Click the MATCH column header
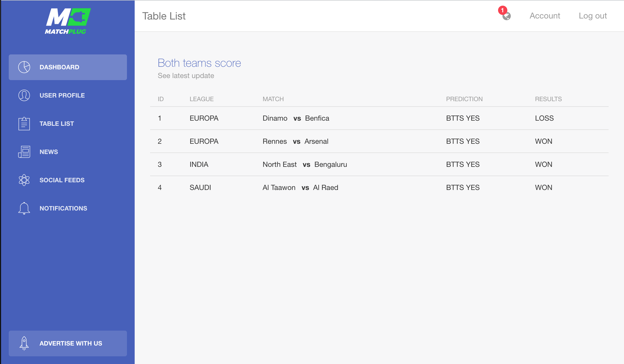This screenshot has width=624, height=364. click(x=273, y=99)
